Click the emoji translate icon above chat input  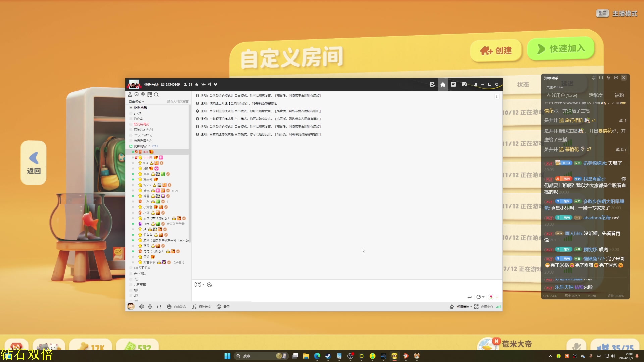click(210, 285)
